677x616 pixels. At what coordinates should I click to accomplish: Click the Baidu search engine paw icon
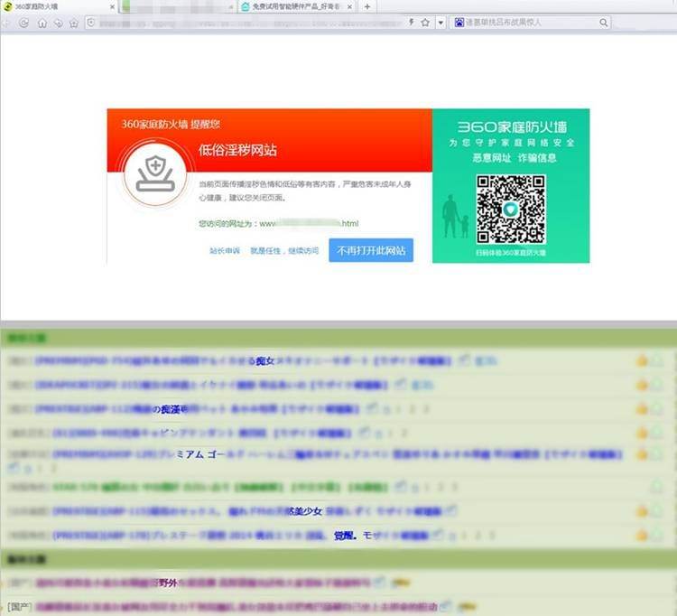pyautogui.click(x=459, y=23)
